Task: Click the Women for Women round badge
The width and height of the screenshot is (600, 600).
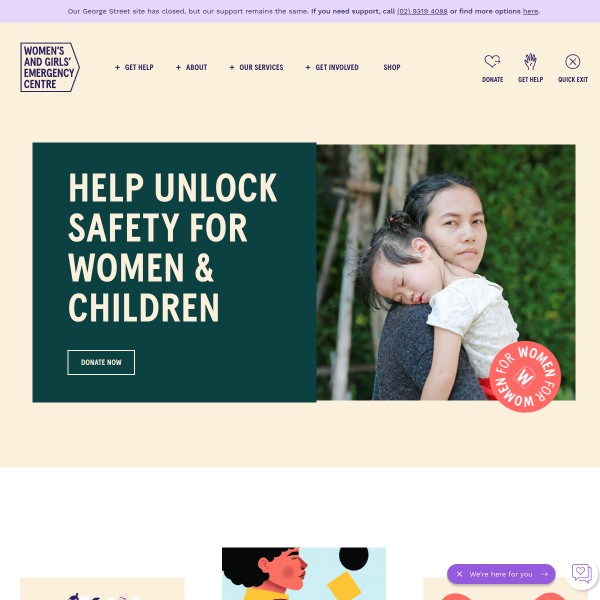Action: [525, 377]
